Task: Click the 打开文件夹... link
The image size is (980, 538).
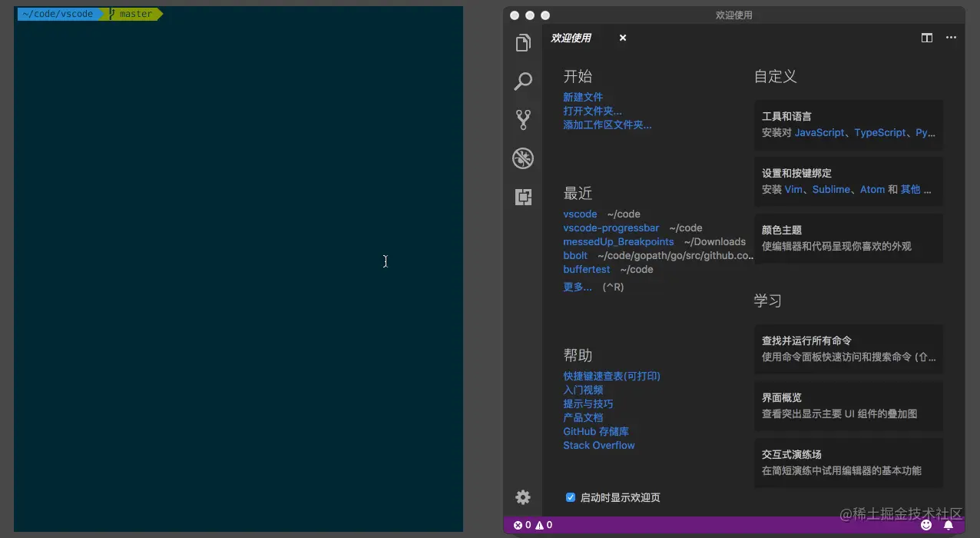Action: tap(593, 111)
